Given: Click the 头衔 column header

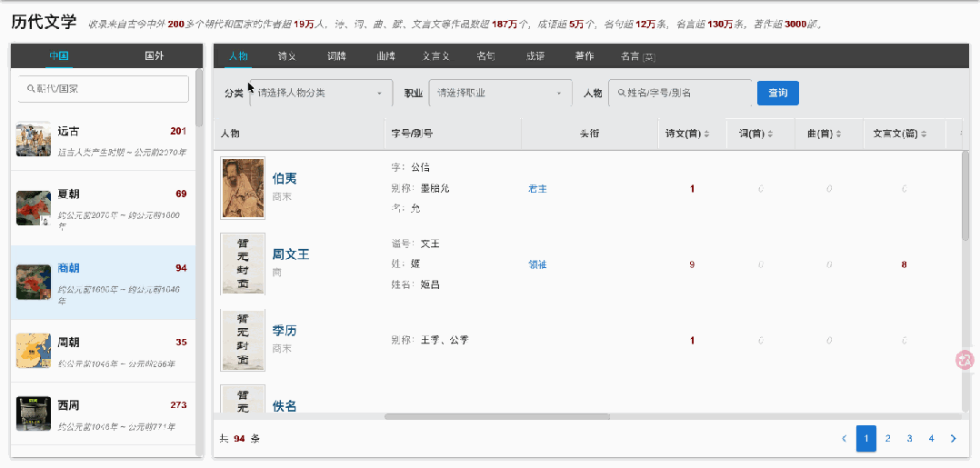Looking at the screenshot, I should click(x=589, y=134).
